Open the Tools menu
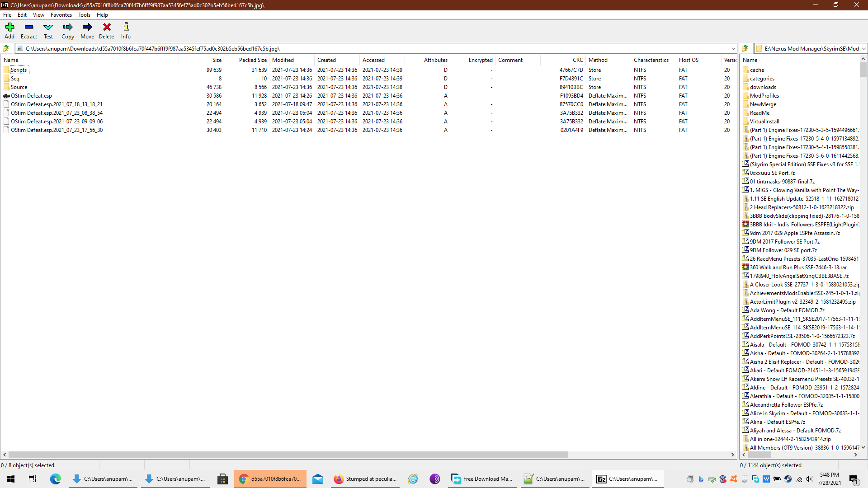Image resolution: width=868 pixels, height=488 pixels. point(84,15)
